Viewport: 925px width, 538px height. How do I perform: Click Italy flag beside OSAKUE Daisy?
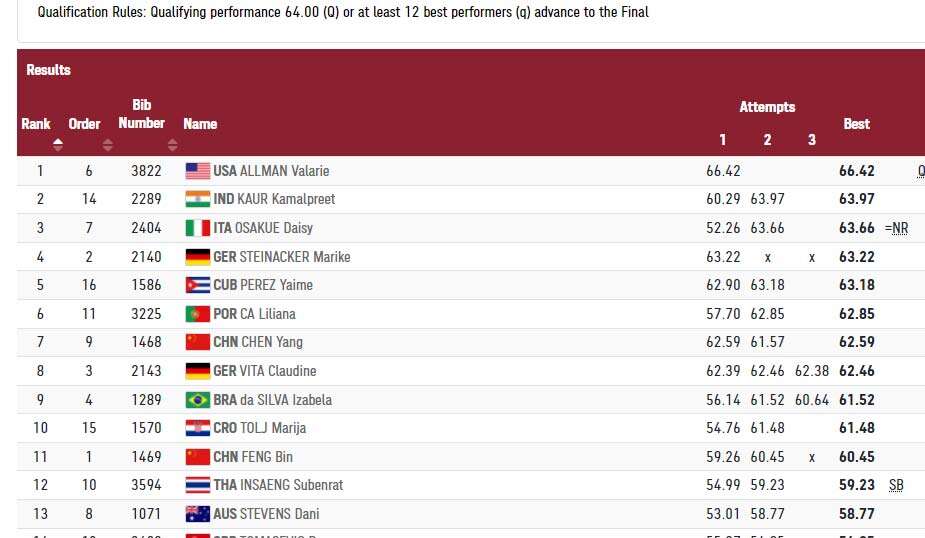[x=198, y=228]
